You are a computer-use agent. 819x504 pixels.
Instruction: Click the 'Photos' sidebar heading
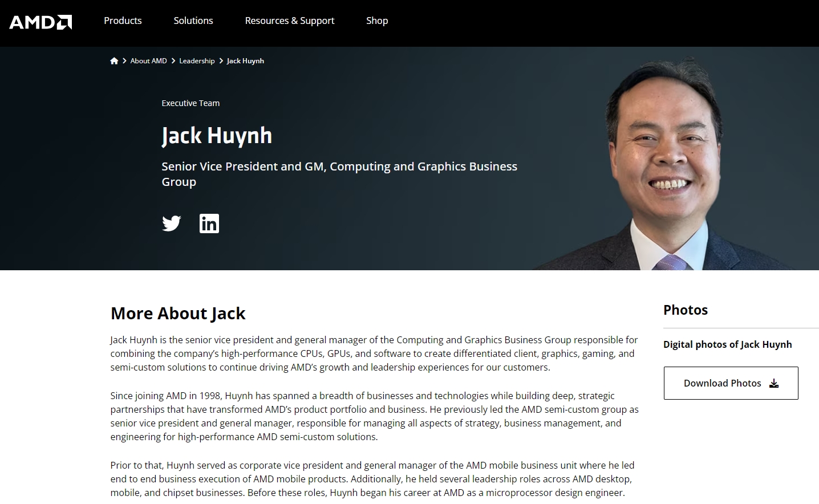(x=686, y=310)
